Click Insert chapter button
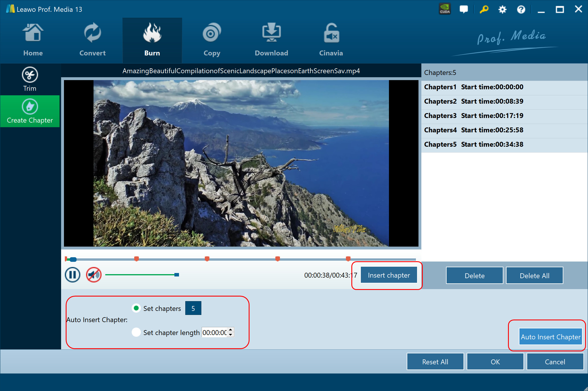Image resolution: width=588 pixels, height=391 pixels. (x=389, y=275)
